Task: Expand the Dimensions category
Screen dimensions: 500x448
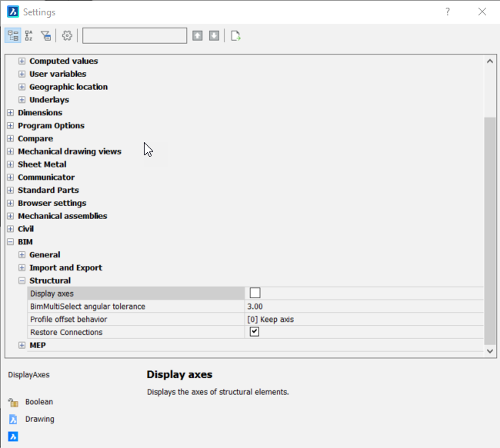Action: (x=10, y=113)
